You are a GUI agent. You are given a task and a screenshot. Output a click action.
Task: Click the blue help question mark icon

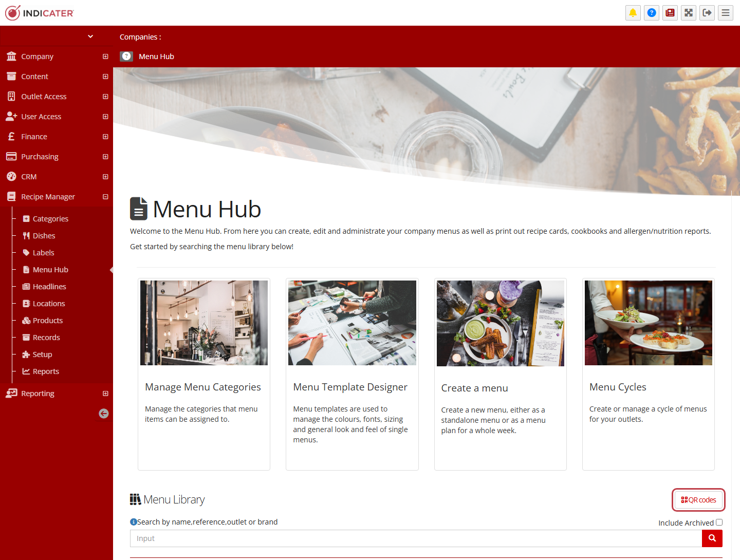pos(652,13)
